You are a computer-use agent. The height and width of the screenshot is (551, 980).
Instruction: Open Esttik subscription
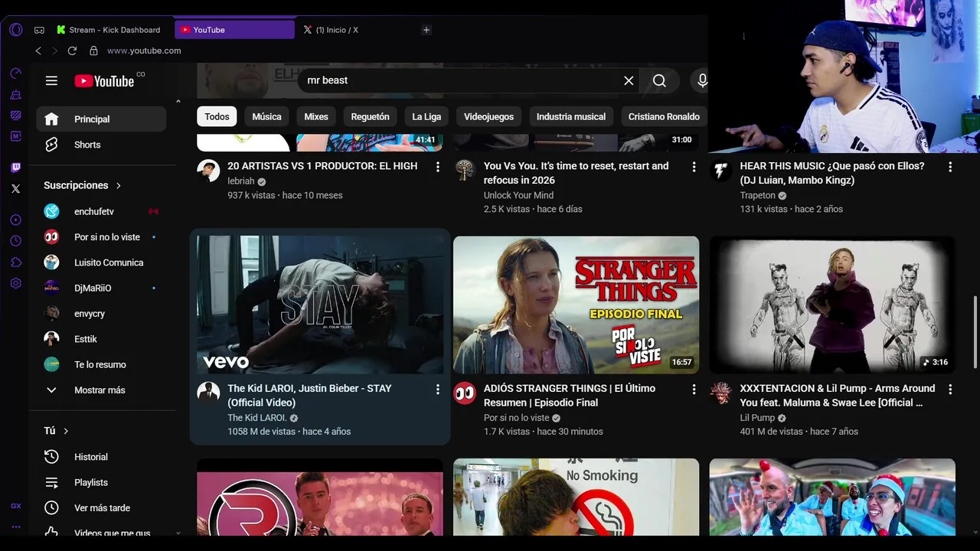(101, 339)
